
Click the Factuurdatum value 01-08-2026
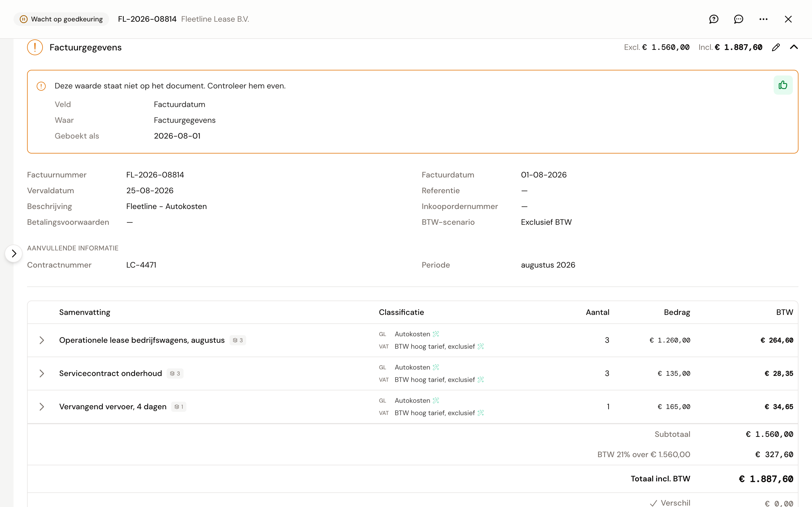click(x=544, y=175)
